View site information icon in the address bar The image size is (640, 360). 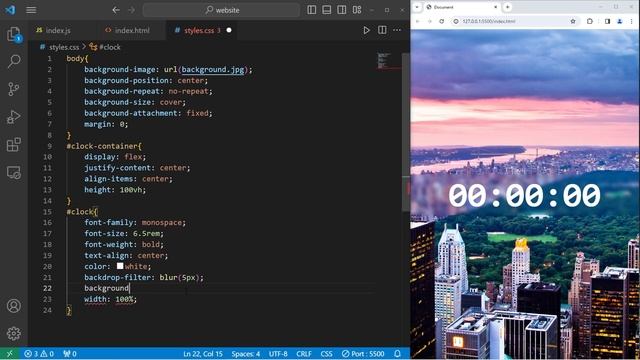[x=456, y=21]
